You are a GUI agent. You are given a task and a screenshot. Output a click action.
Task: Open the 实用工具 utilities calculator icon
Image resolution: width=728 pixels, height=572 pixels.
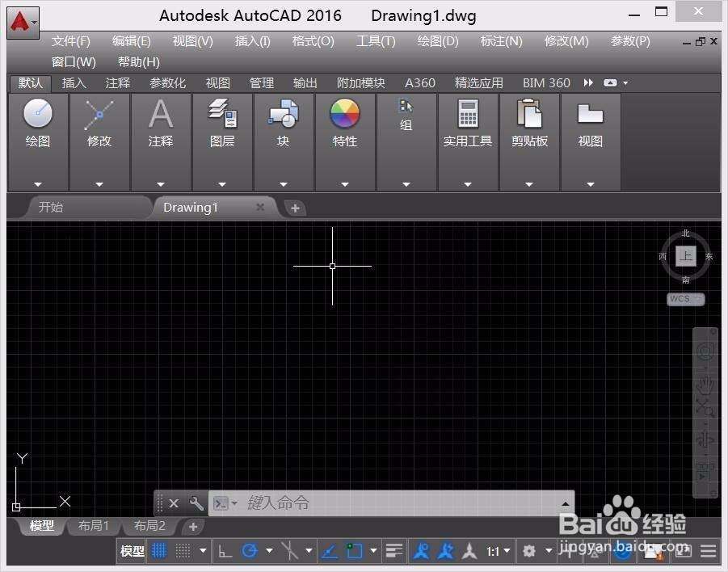coord(468,113)
